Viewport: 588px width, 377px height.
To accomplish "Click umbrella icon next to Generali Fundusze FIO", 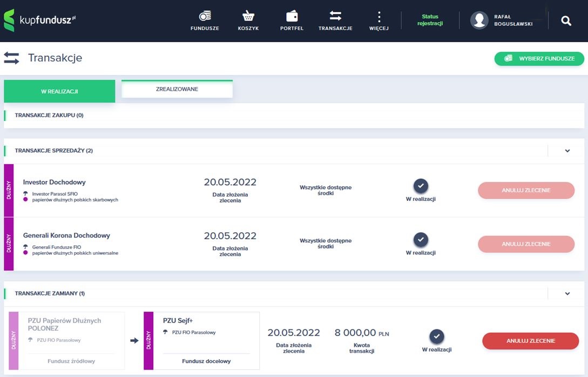I will [x=25, y=247].
